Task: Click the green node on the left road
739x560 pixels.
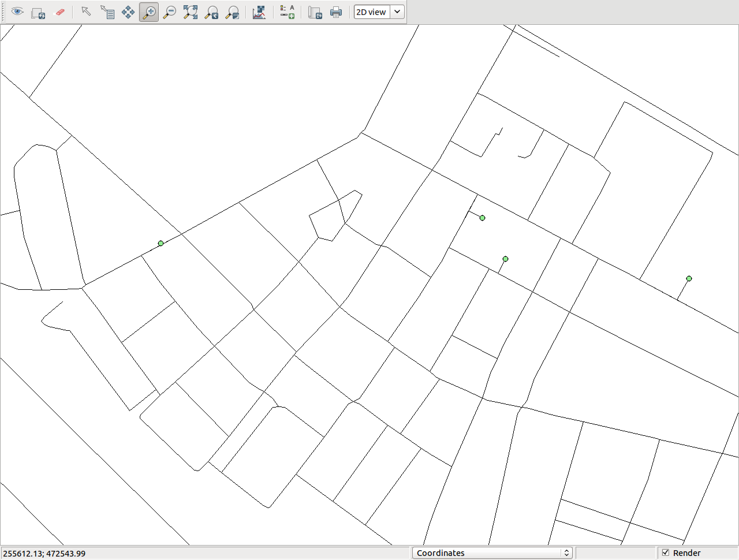Action: coord(161,244)
